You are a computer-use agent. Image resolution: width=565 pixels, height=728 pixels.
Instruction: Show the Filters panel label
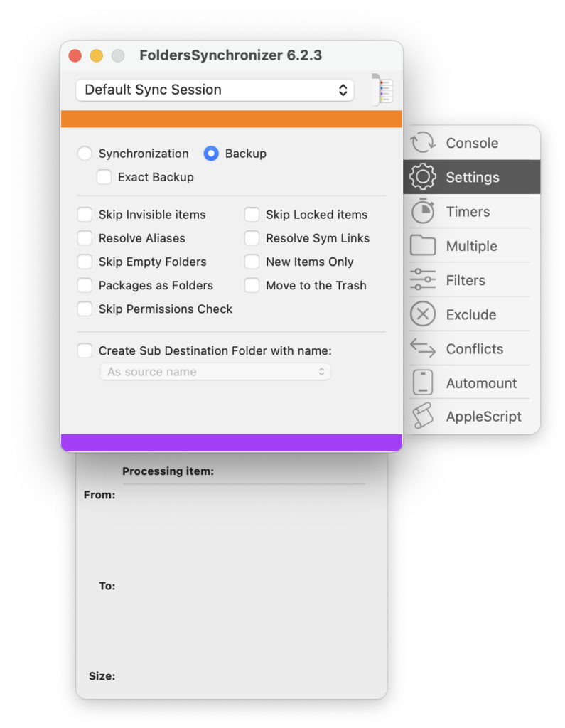[x=466, y=280]
